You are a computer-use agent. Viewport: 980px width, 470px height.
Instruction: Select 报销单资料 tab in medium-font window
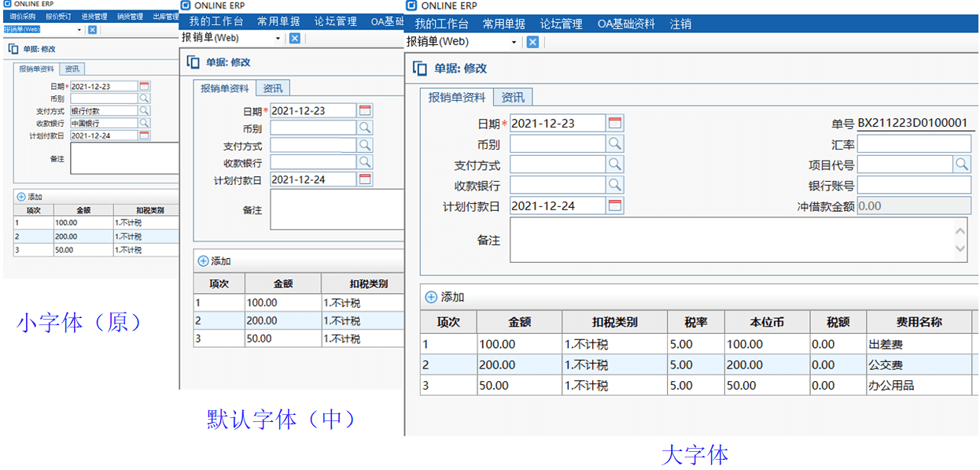pyautogui.click(x=225, y=88)
